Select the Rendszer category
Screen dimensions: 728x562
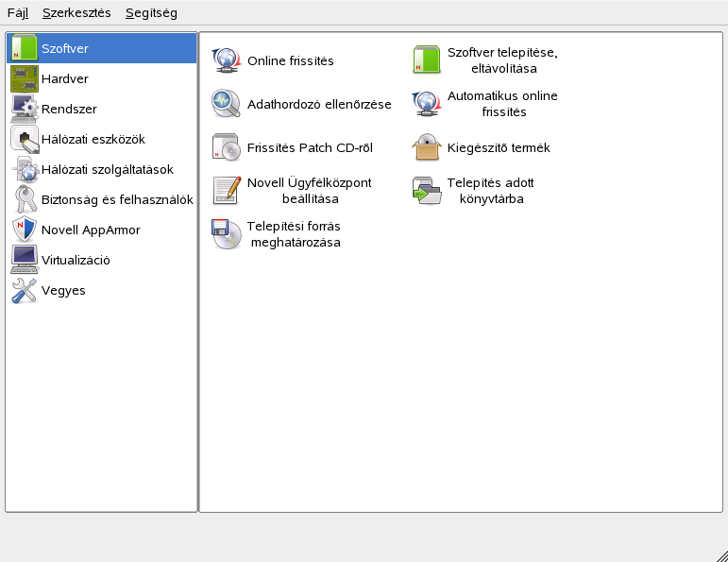tap(68, 109)
